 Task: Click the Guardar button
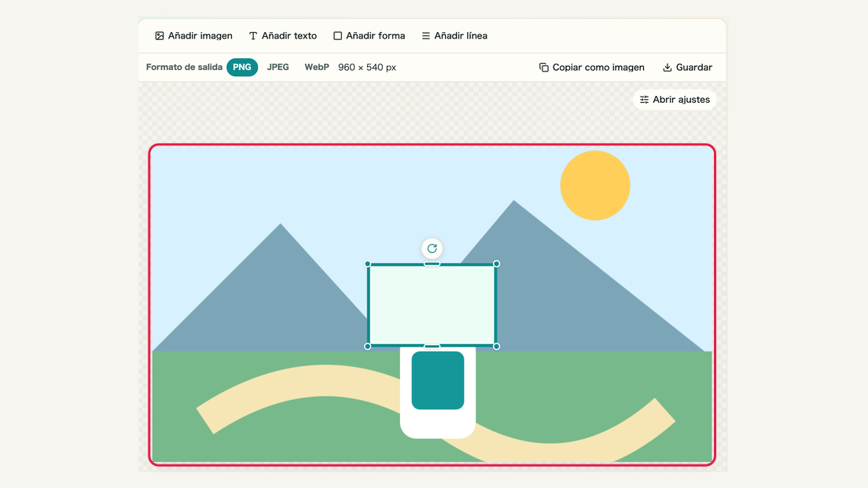coord(687,68)
